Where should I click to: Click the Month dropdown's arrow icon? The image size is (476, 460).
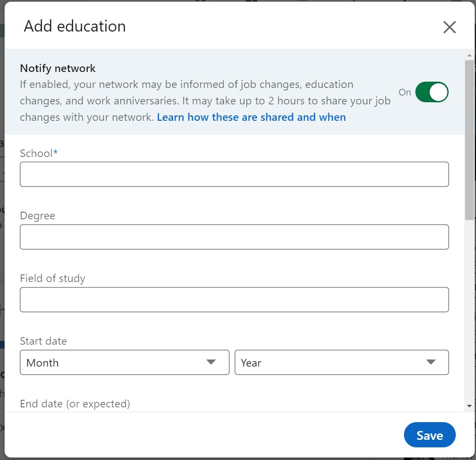pos(211,362)
